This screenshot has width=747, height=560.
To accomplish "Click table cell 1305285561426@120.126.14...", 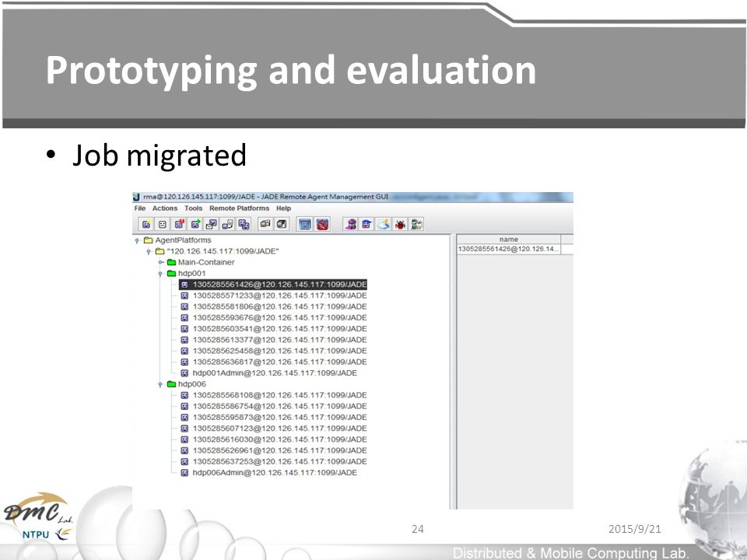I will (509, 249).
